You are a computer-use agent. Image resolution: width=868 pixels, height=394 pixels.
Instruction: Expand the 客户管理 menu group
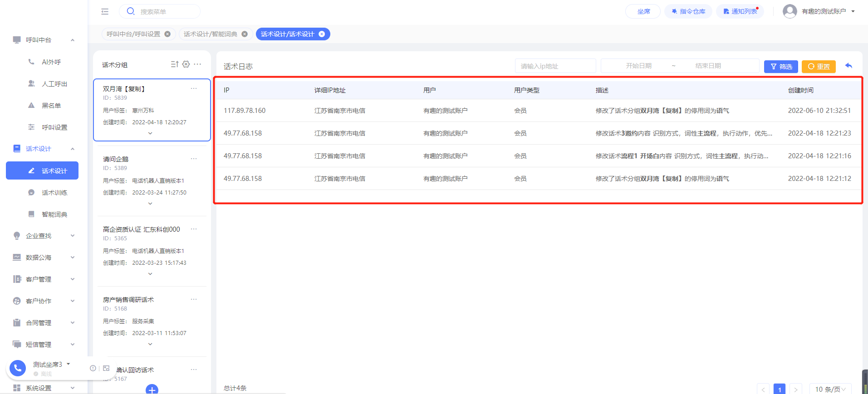point(73,279)
